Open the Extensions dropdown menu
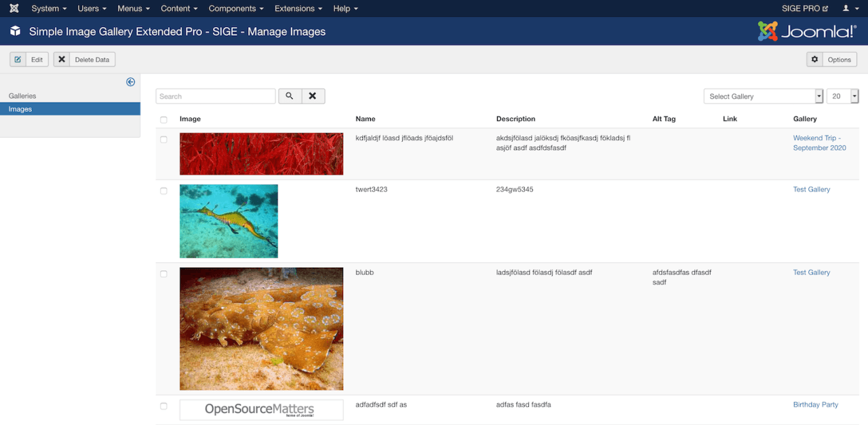 tap(298, 9)
